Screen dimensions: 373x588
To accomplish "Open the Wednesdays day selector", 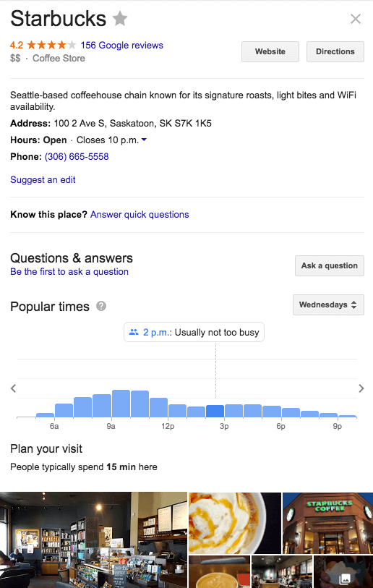I will [x=328, y=305].
